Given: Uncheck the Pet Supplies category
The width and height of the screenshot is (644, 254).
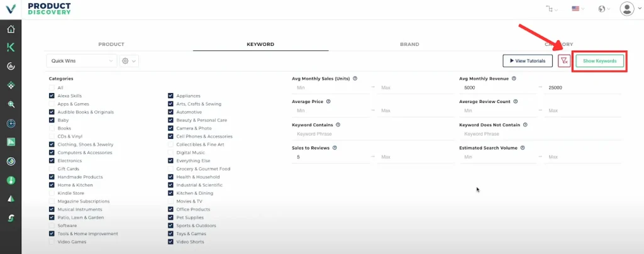Looking at the screenshot, I should point(170,218).
